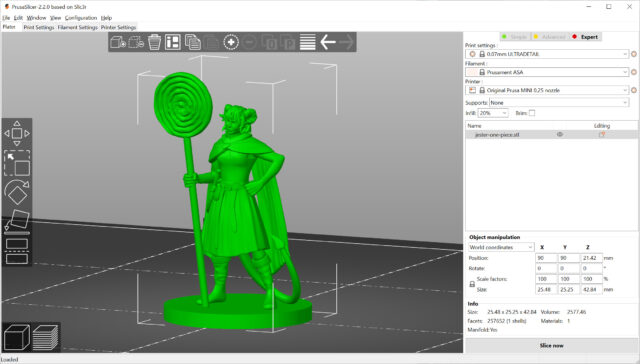Click gear icon beside Filament preset

click(x=634, y=72)
